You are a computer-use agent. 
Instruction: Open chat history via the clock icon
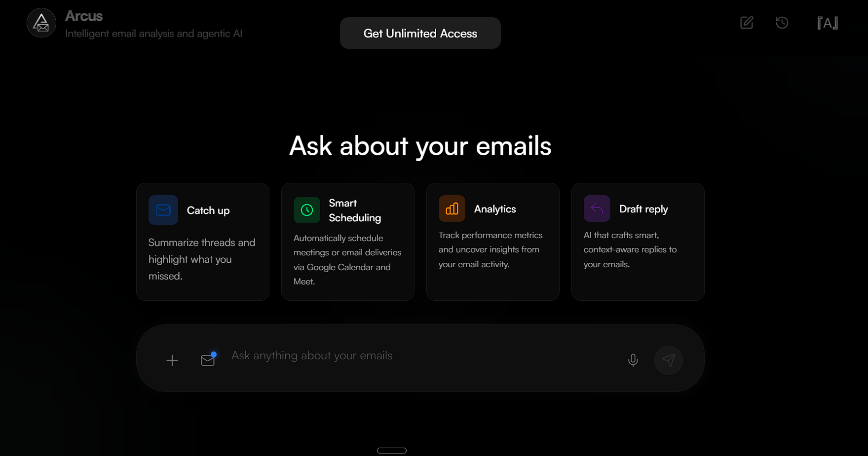[782, 23]
